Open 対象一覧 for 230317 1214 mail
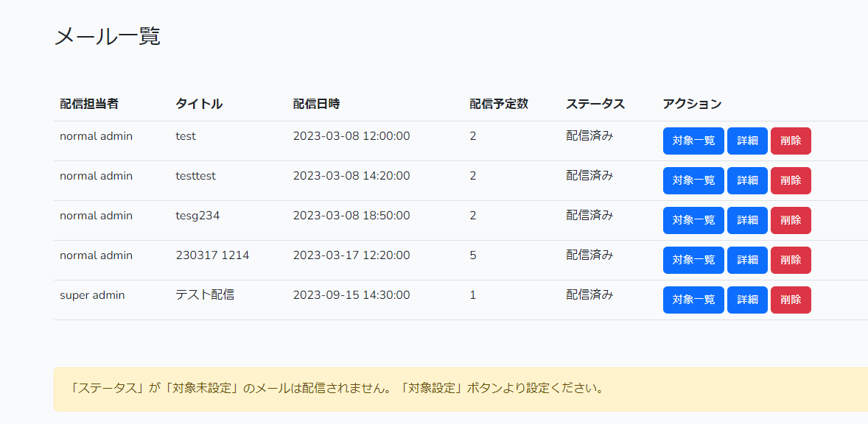 pyautogui.click(x=693, y=261)
